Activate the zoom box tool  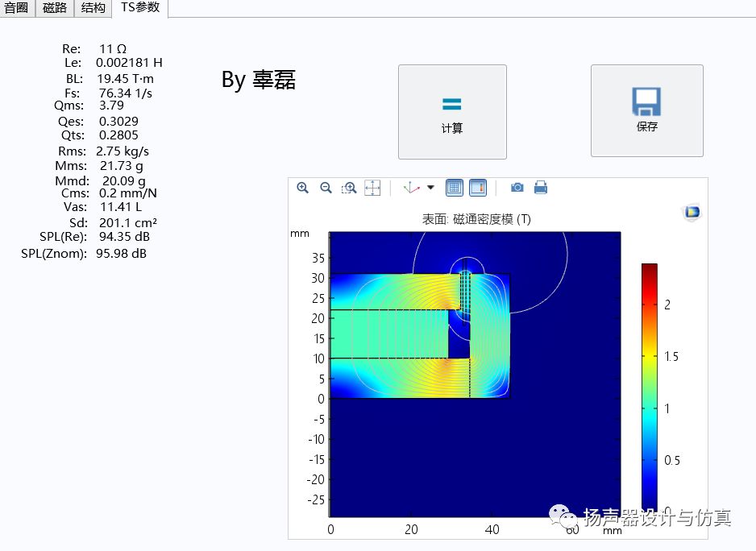pyautogui.click(x=349, y=188)
